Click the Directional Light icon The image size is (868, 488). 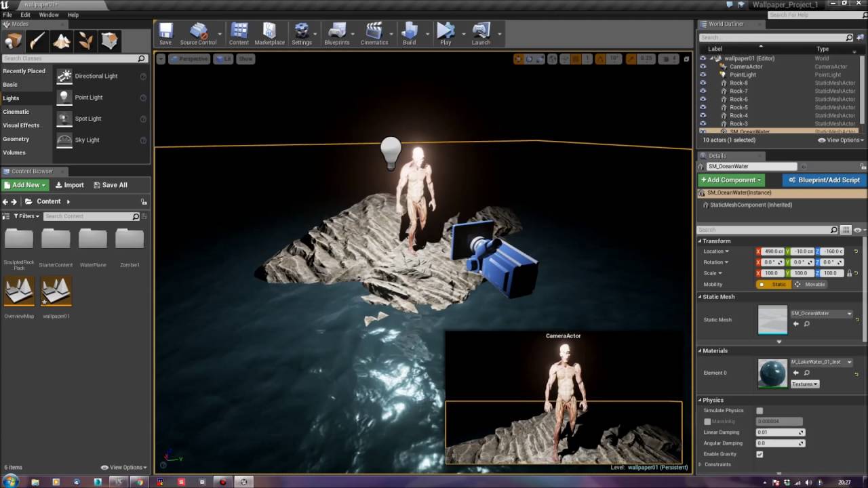(64, 76)
